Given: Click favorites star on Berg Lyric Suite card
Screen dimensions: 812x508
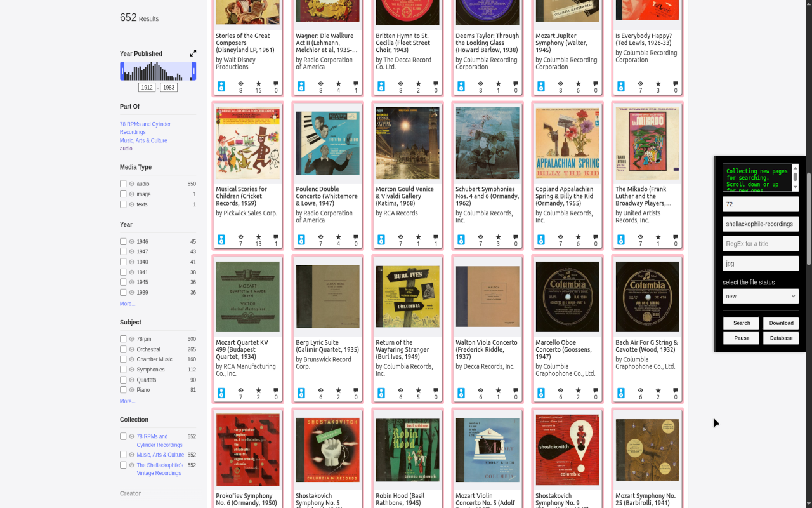Looking at the screenshot, I should pos(338,391).
